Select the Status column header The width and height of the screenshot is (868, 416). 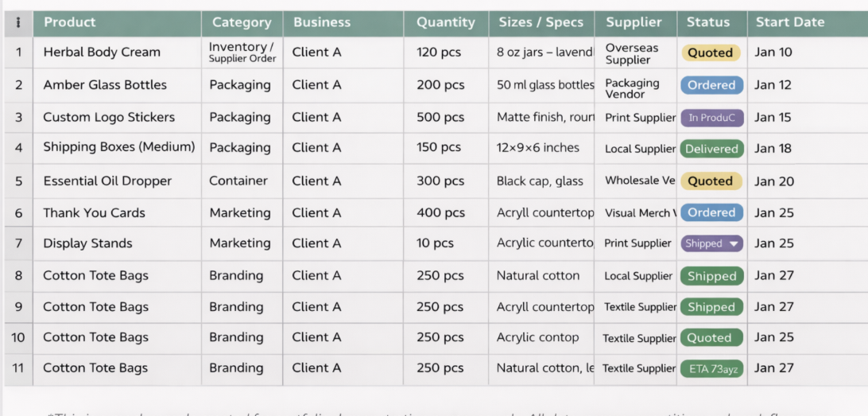[707, 22]
